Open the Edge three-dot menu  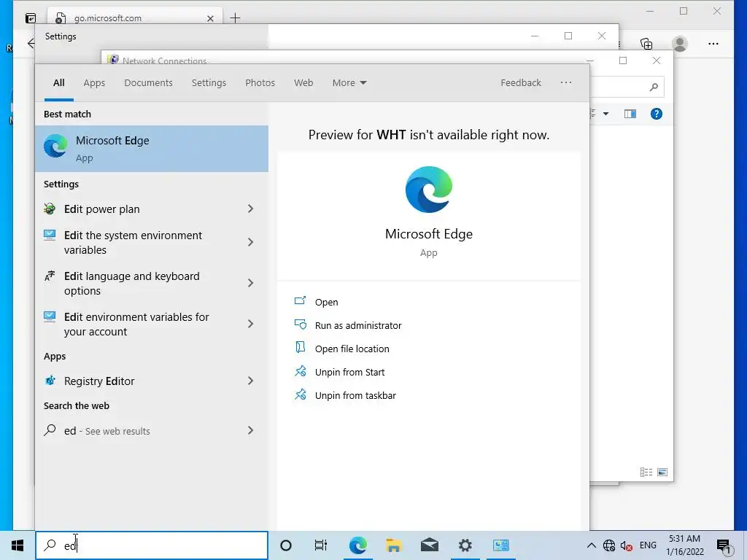point(713,44)
